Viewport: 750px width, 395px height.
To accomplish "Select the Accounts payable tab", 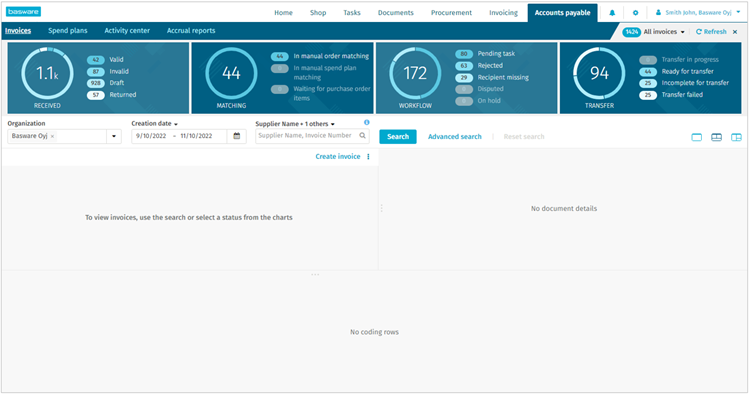I will [x=562, y=13].
